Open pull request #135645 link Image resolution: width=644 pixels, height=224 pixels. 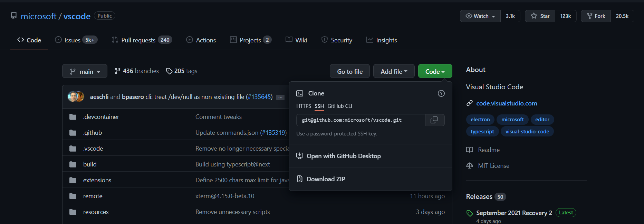pyautogui.click(x=259, y=97)
